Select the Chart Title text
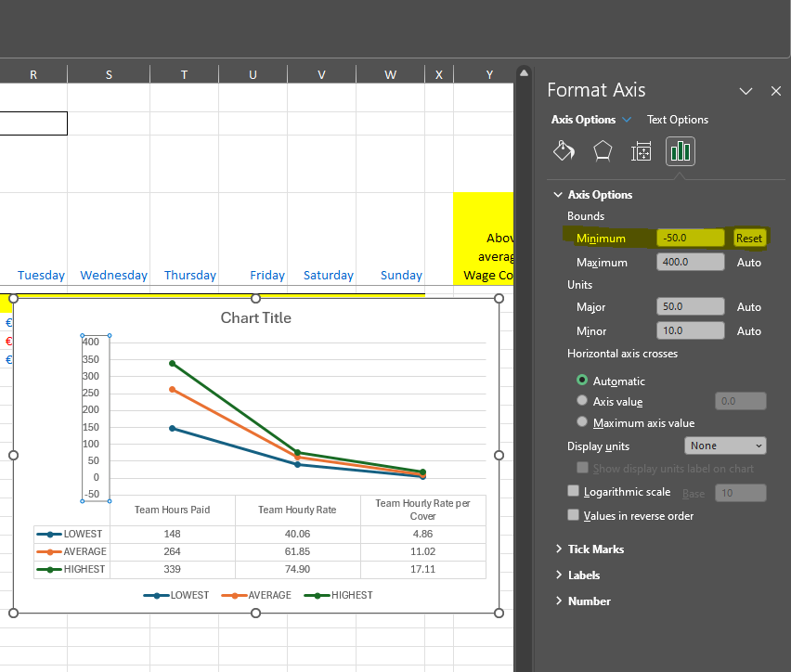Image resolution: width=791 pixels, height=672 pixels. click(x=255, y=317)
